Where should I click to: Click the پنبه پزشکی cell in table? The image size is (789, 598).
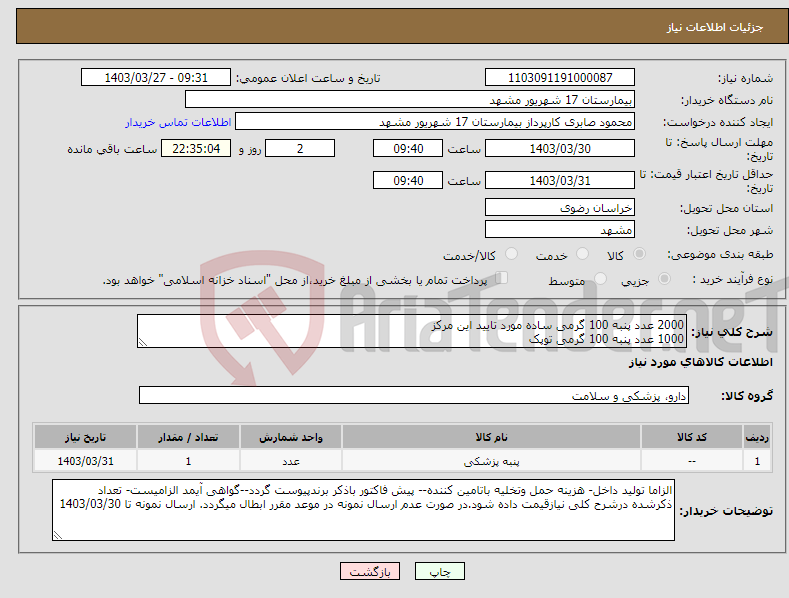click(492, 461)
